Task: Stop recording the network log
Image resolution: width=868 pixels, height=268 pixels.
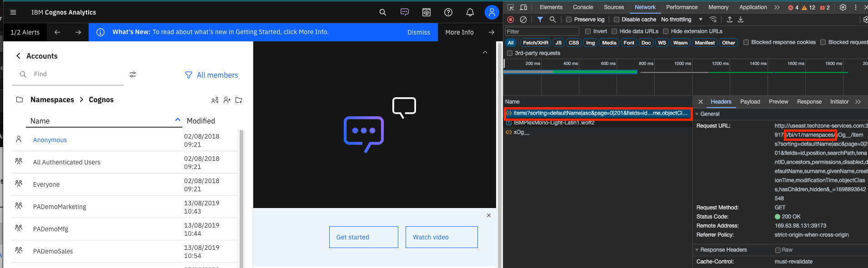Action: [x=511, y=20]
